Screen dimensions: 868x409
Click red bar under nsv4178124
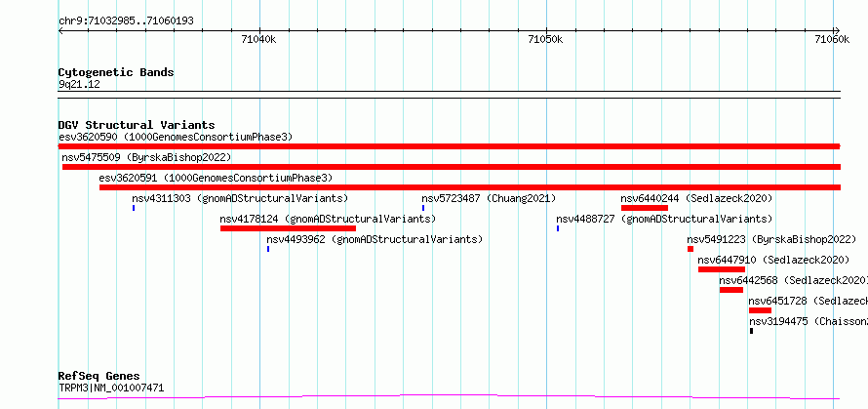(x=288, y=228)
